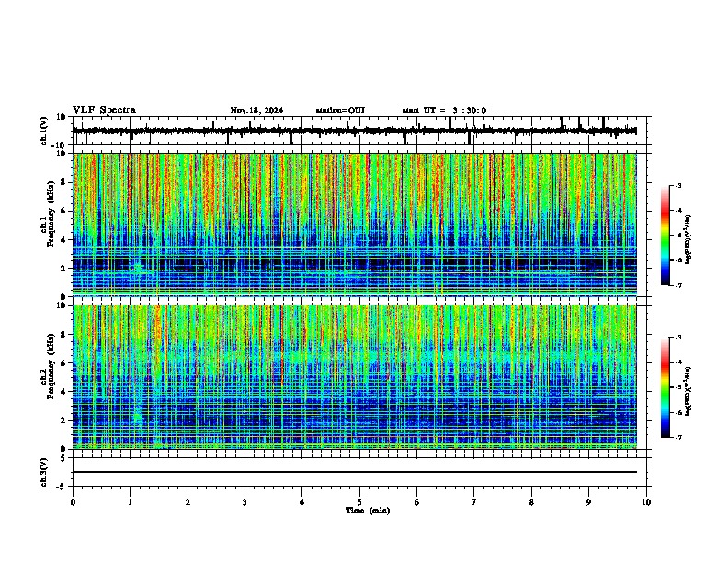Click the 'VLF Spectra' title text

pos(104,110)
